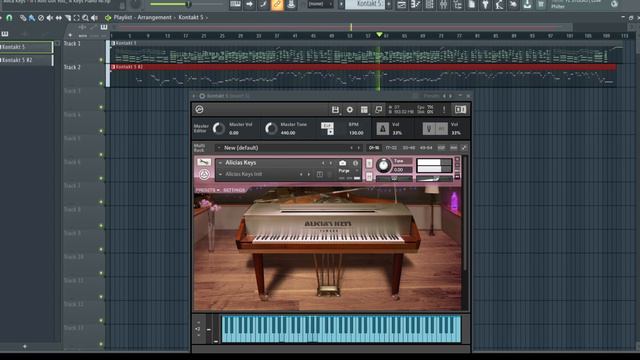Select the Zoom magnifier tool
This screenshot has width=640, height=360.
[x=85, y=18]
